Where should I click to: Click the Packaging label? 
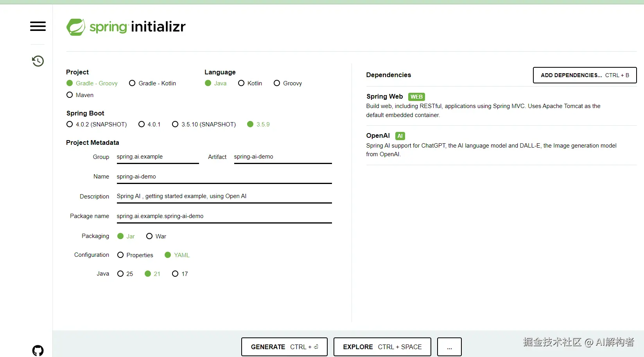point(95,236)
